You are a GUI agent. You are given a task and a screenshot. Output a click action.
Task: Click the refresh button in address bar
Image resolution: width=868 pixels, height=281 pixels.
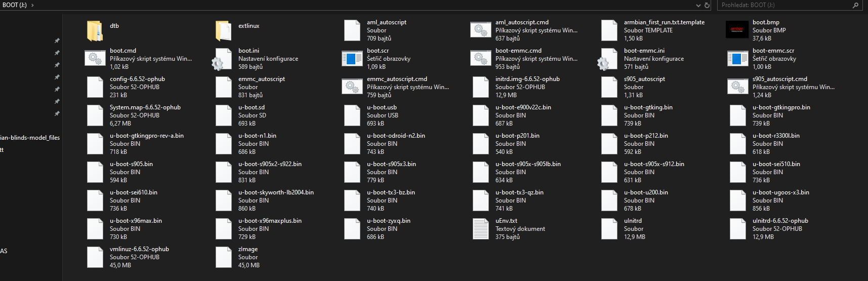pyautogui.click(x=707, y=5)
